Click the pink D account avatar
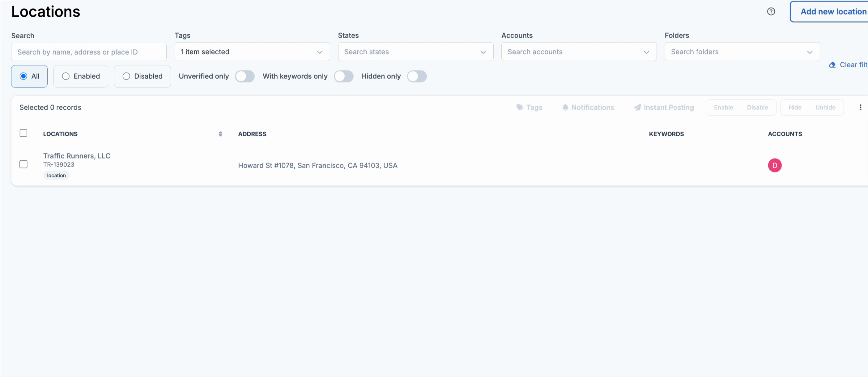868x377 pixels. tap(774, 165)
